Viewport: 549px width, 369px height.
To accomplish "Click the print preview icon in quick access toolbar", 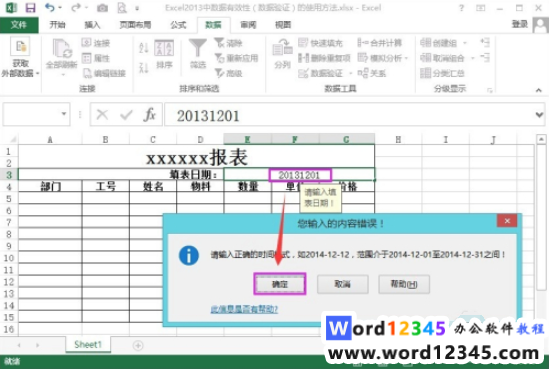I will point(121,8).
